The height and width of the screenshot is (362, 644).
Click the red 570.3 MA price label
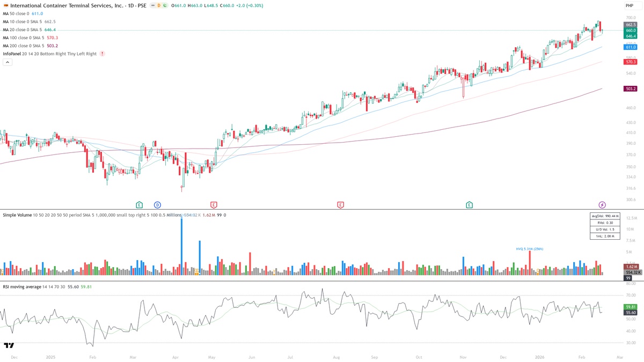631,62
